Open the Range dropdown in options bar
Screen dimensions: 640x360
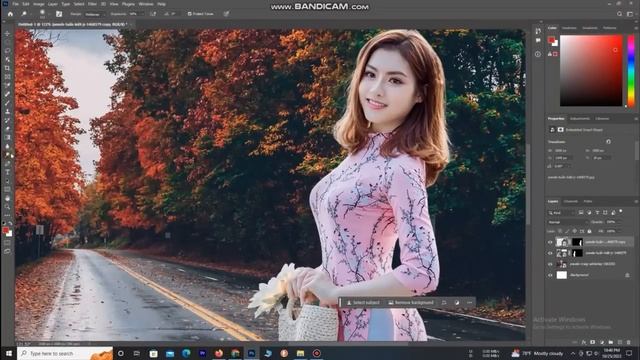coord(95,14)
